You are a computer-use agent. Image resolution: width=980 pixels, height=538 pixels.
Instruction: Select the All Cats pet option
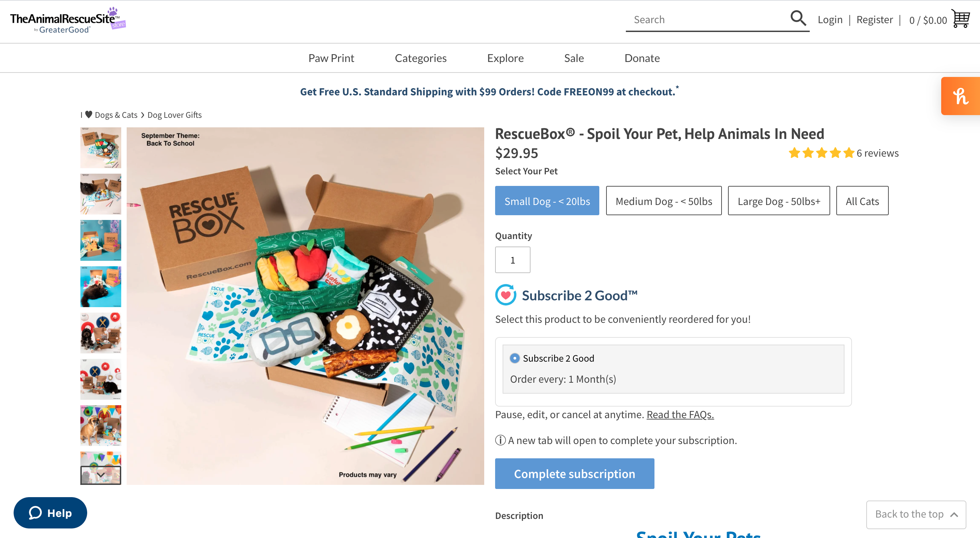[x=862, y=201]
